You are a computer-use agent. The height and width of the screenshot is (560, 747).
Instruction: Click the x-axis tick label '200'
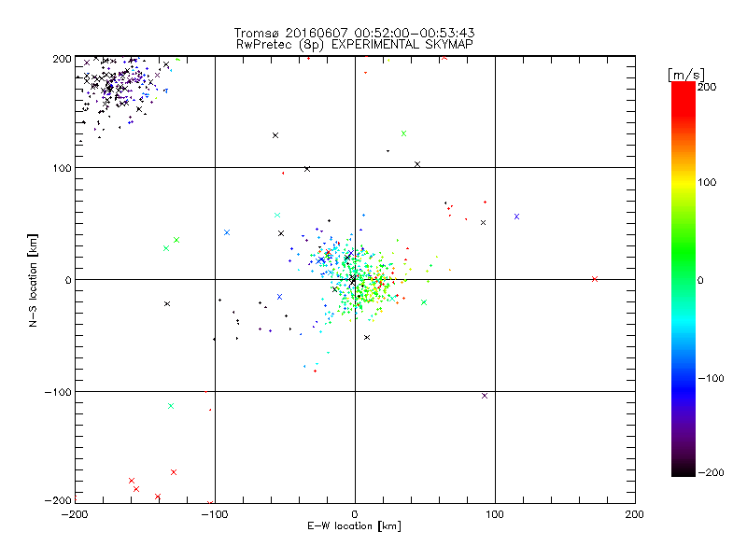coord(635,514)
